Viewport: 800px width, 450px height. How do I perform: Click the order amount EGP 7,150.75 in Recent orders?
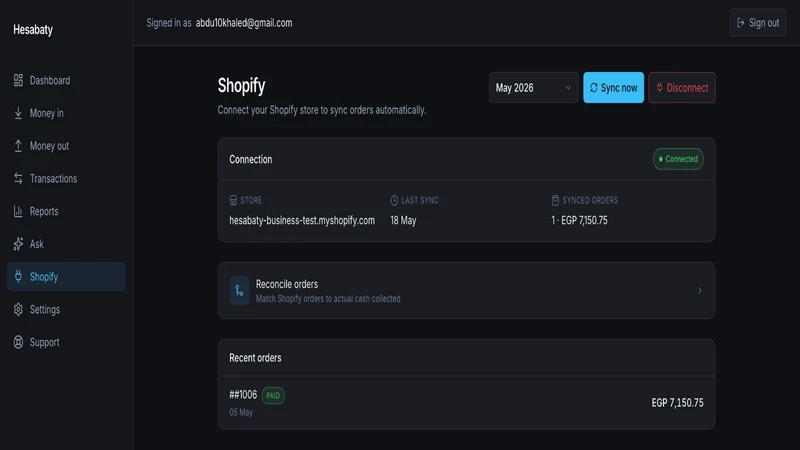(677, 403)
